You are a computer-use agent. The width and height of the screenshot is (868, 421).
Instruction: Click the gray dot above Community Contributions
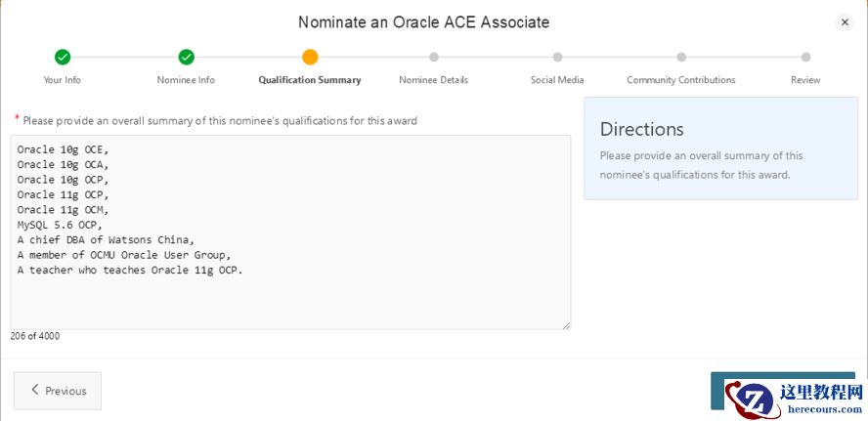[681, 58]
